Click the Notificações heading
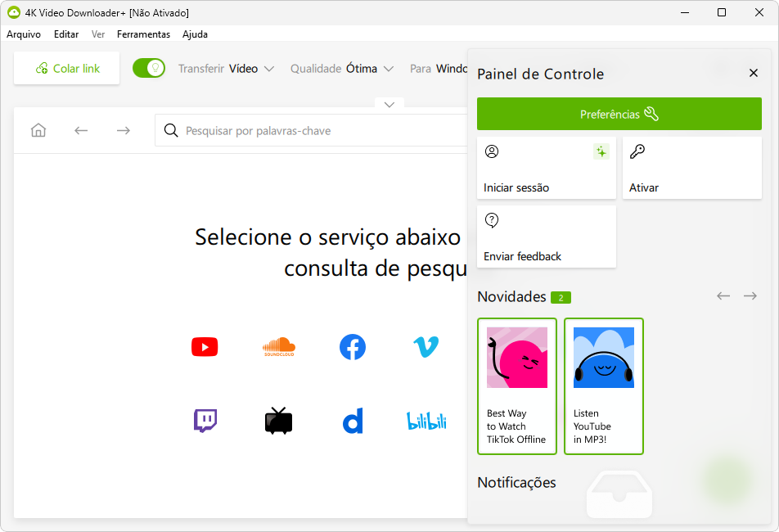 (x=516, y=482)
